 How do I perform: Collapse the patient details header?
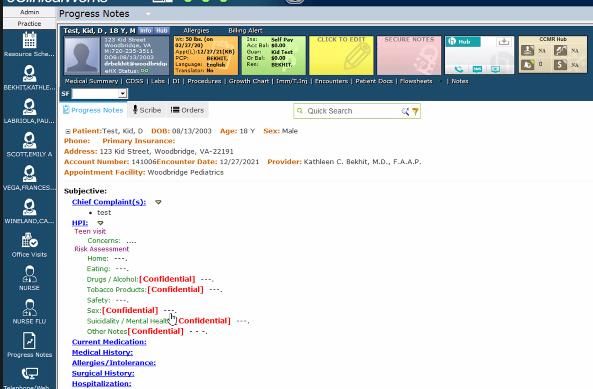coord(68,132)
